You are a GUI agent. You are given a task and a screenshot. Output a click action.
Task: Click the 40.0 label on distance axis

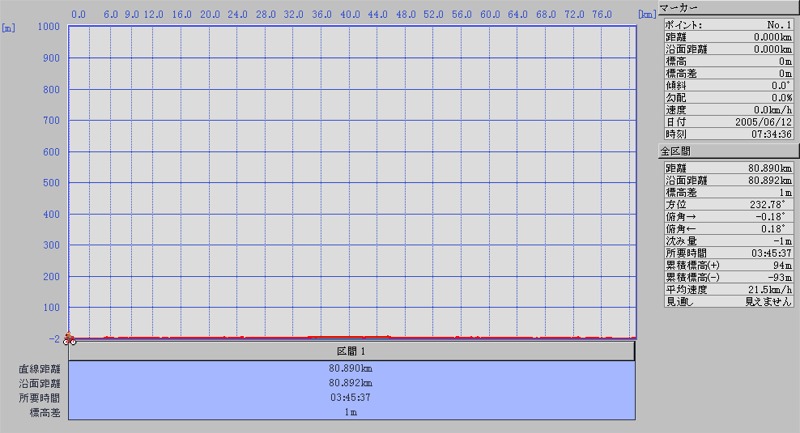click(350, 15)
